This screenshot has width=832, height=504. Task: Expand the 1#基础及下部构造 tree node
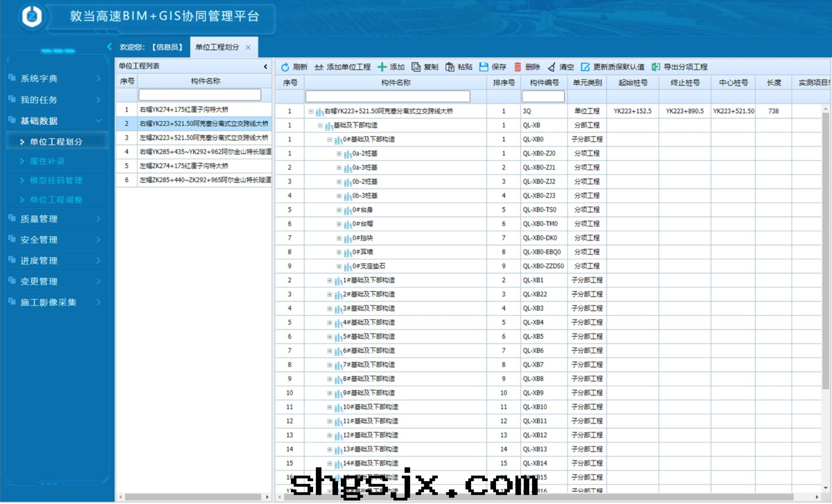click(x=329, y=281)
